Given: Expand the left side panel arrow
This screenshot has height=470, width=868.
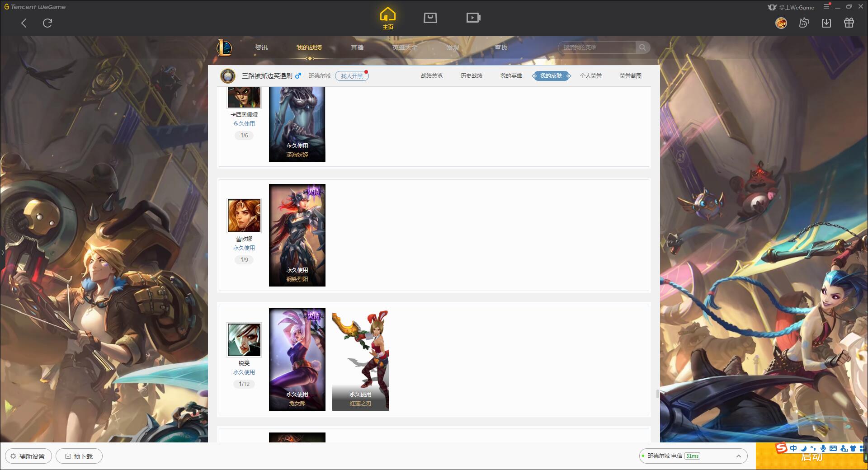Looking at the screenshot, I should pyautogui.click(x=2, y=252).
